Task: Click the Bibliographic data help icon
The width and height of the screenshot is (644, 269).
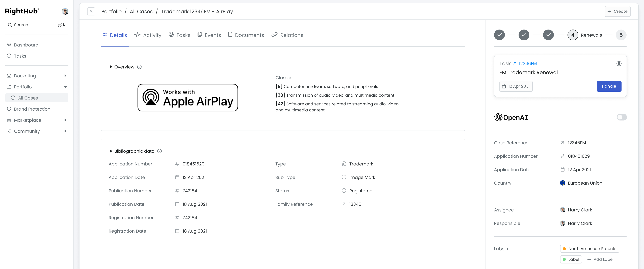Action: 159,151
